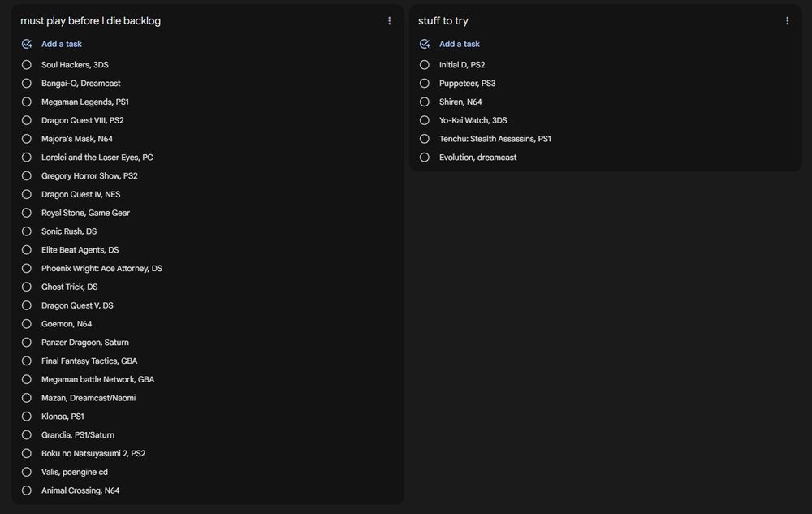
Task: Tick 'Boku no Natsuyasumi 2, PS2' circle
Action: coord(27,453)
